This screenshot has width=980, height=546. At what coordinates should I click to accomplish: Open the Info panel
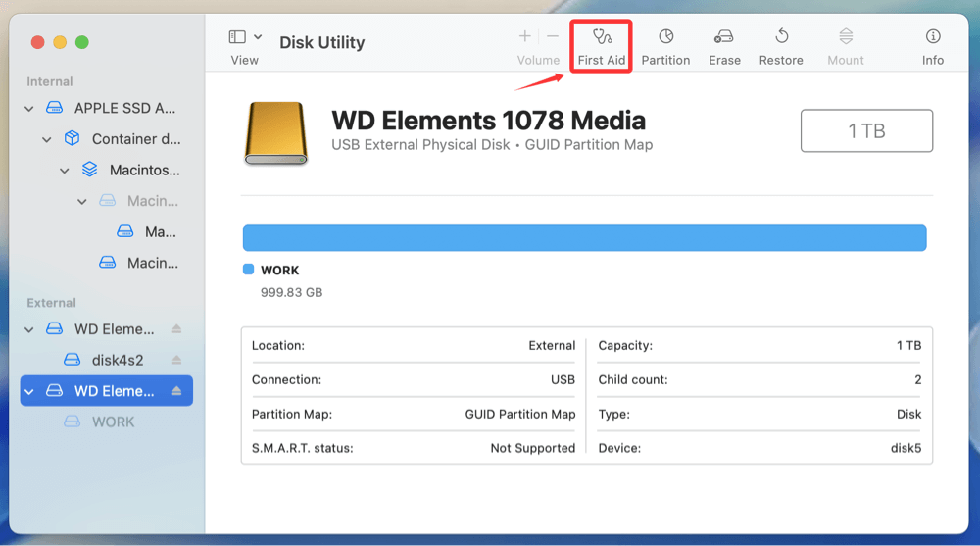(933, 46)
